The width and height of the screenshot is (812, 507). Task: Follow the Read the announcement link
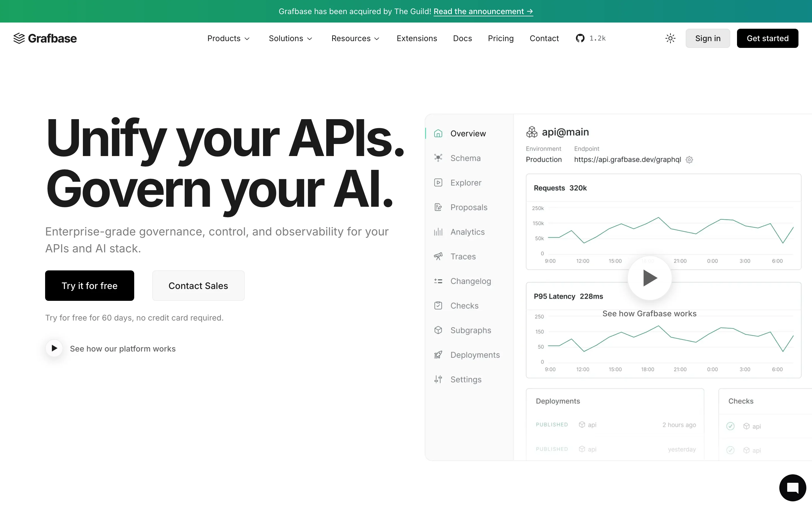(483, 11)
